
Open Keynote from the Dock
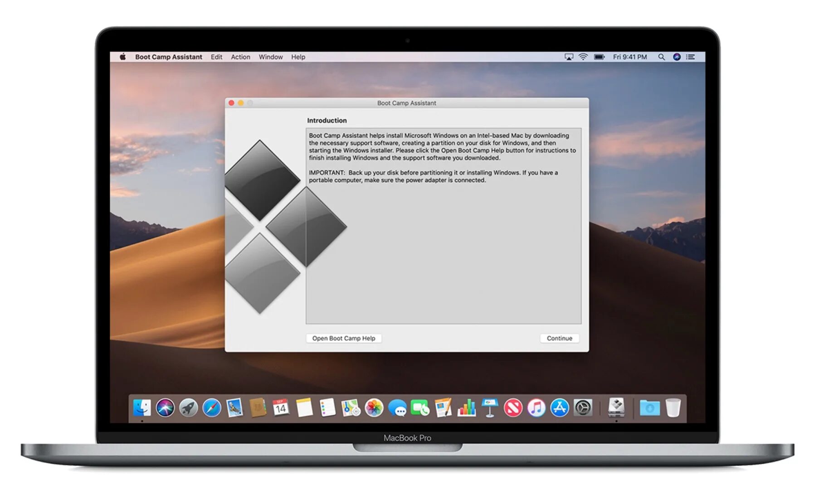(x=490, y=408)
